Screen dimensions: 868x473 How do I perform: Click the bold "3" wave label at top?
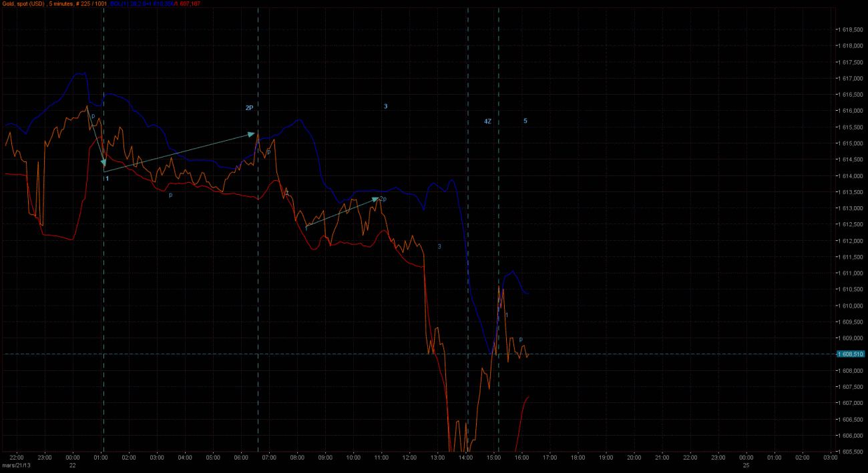point(385,107)
